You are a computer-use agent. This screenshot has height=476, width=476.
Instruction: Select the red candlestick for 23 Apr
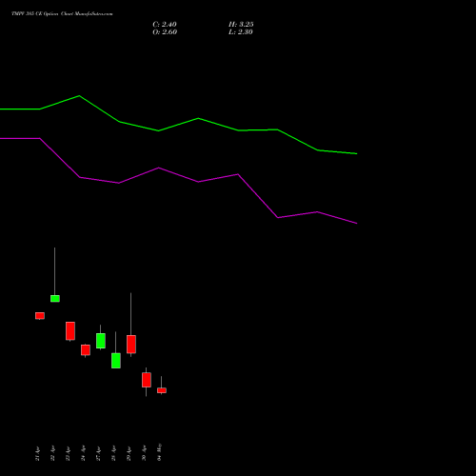(x=70, y=331)
